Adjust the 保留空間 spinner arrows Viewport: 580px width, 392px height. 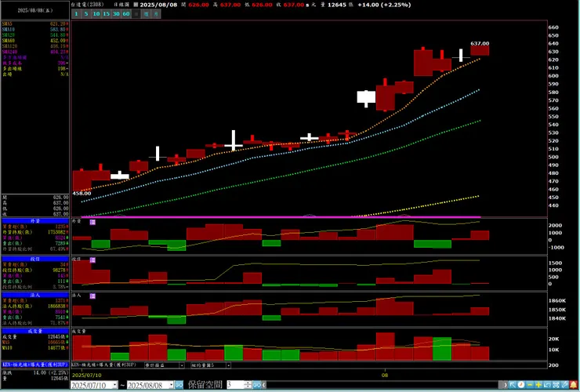(248, 385)
